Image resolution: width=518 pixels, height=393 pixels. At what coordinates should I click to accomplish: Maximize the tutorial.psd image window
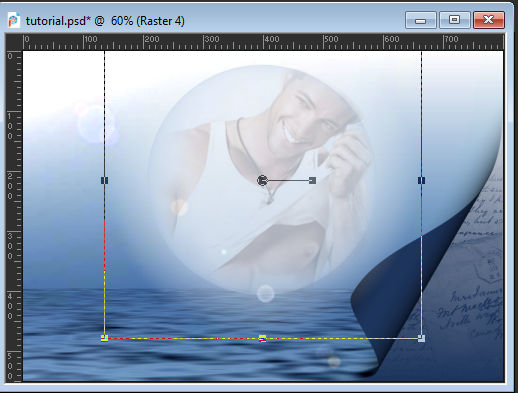point(454,20)
